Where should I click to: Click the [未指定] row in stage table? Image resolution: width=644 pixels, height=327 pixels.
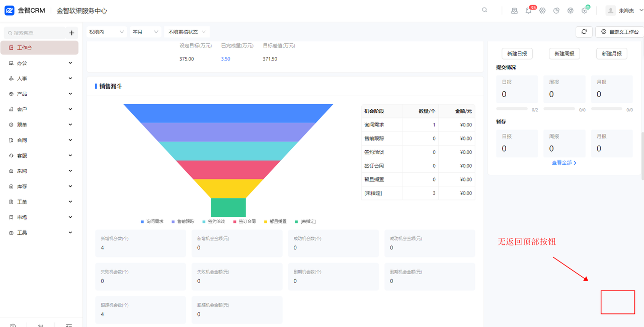tap(418, 193)
